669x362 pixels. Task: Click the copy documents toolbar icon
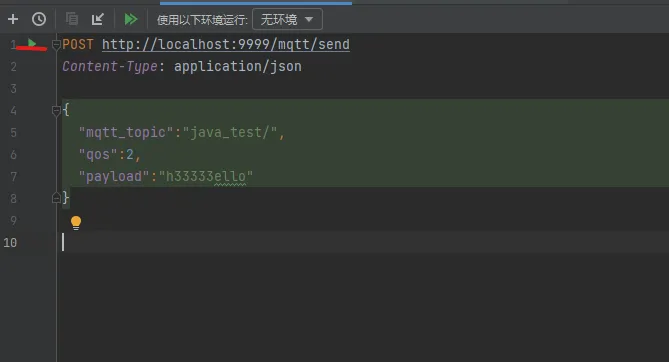pos(72,19)
